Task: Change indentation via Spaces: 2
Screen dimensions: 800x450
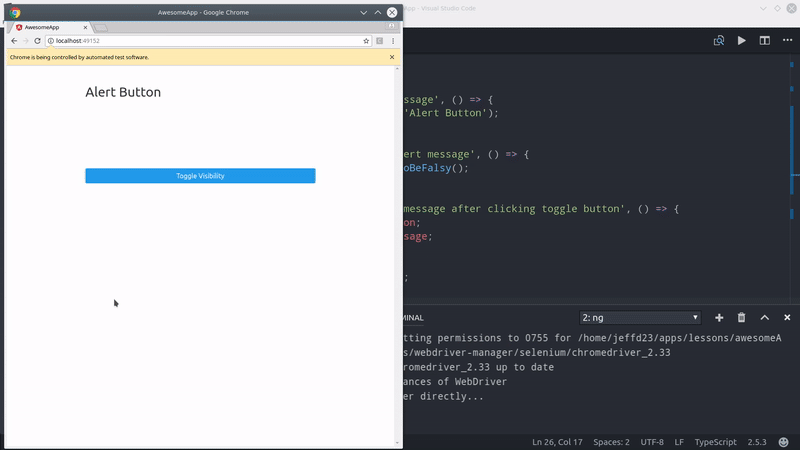Action: click(x=610, y=442)
